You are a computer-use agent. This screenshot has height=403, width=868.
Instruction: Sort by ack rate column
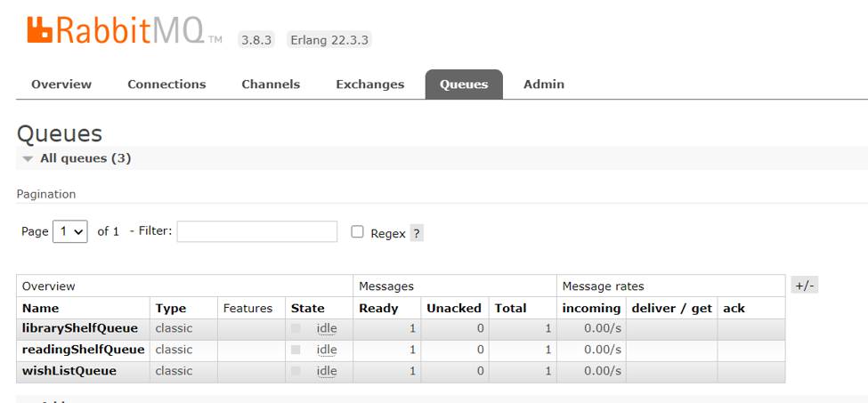pos(734,309)
